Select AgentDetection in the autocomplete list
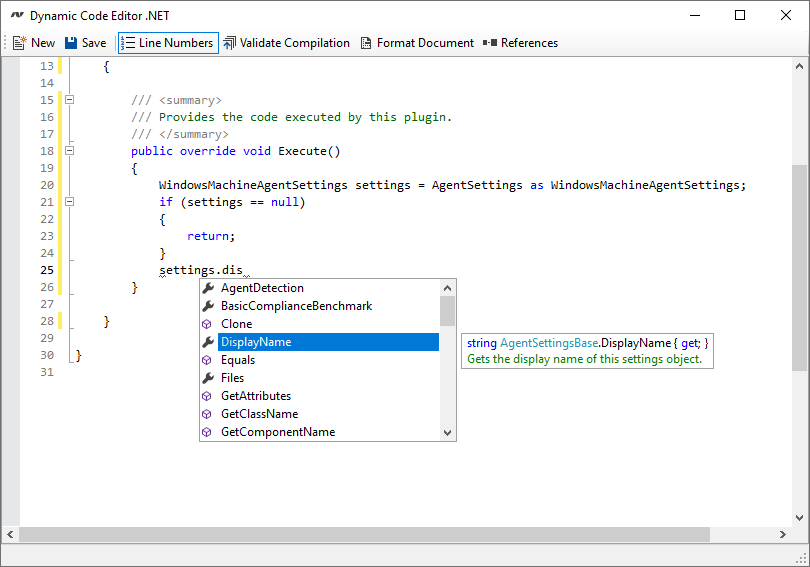Viewport: 810px width, 567px height. (x=320, y=288)
